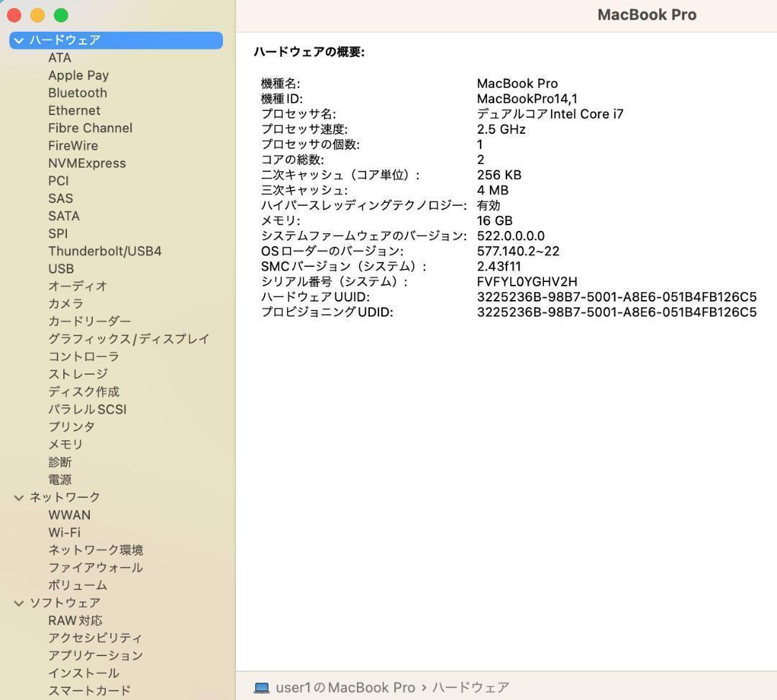Click the yellow minimize window button
Image resolution: width=777 pixels, height=700 pixels.
pyautogui.click(x=37, y=15)
